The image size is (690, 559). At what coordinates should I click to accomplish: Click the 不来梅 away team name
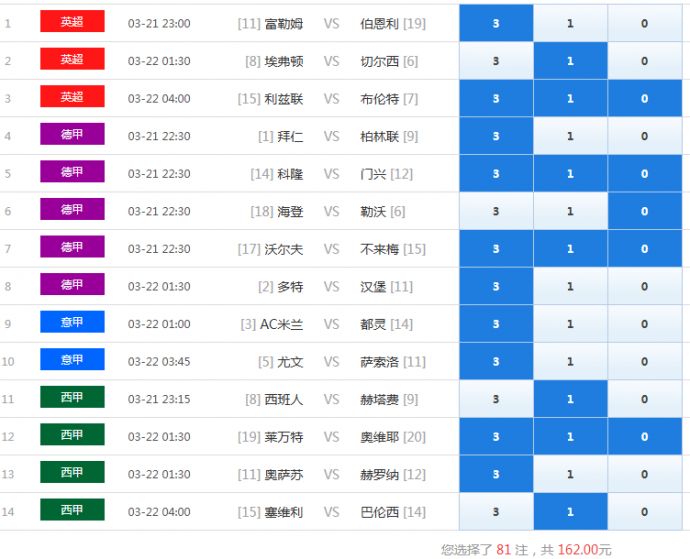[x=379, y=249]
